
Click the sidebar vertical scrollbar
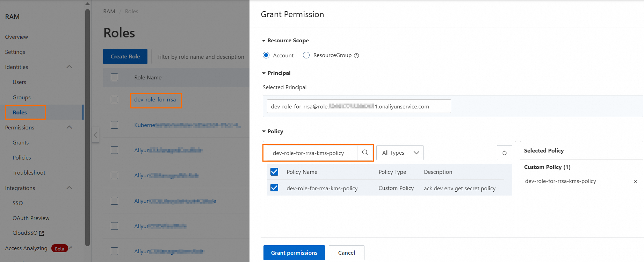point(87,126)
